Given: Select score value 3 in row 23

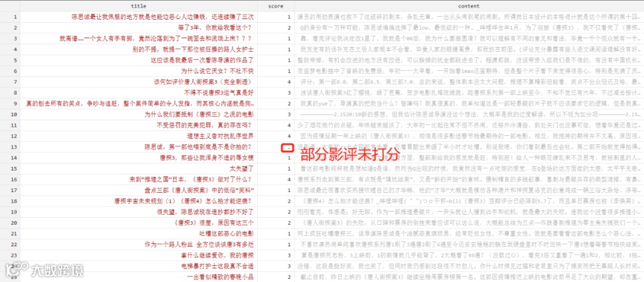Looking at the screenshot, I should coord(289,255).
